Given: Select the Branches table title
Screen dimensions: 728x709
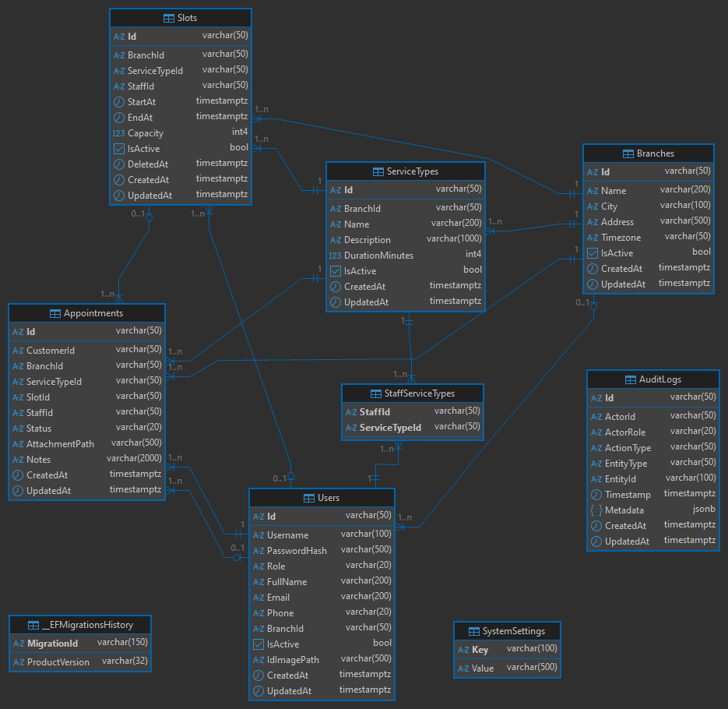Looking at the screenshot, I should pyautogui.click(x=656, y=153).
